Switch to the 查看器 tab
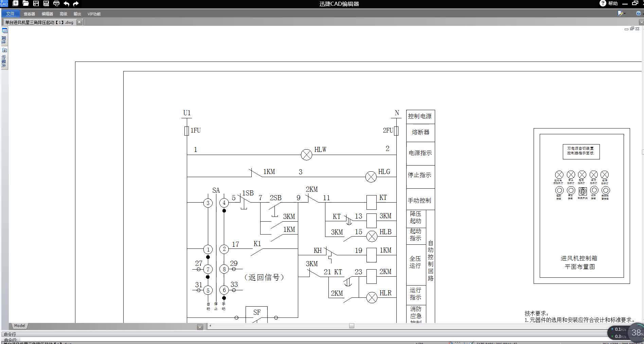 29,14
